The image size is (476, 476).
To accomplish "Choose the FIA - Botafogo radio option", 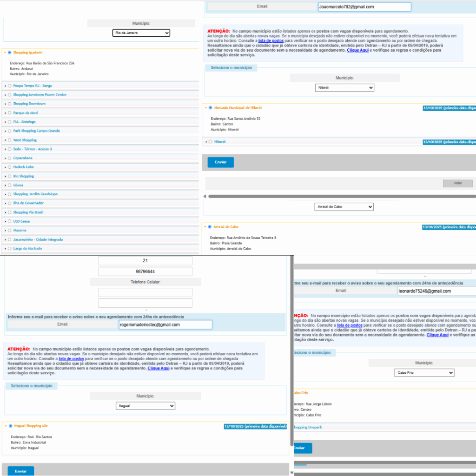I will click(x=9, y=122).
